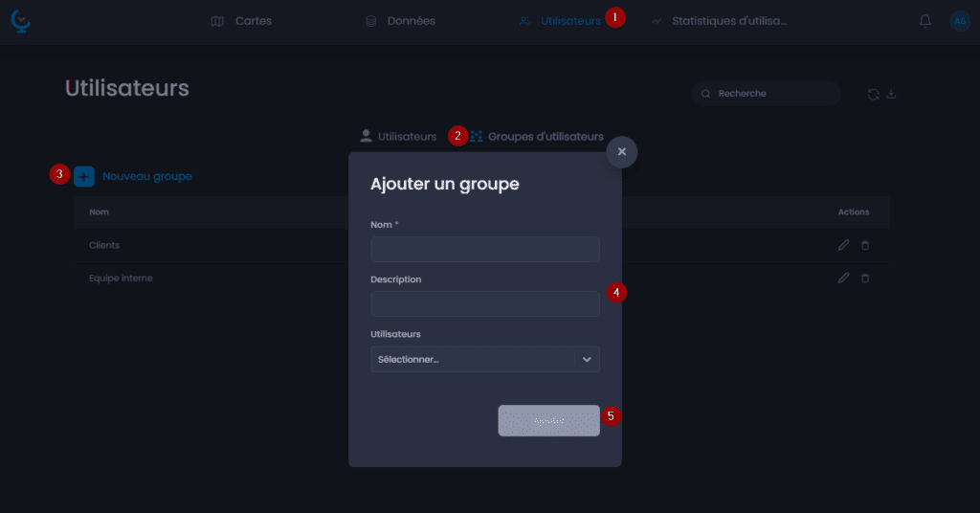This screenshot has height=513, width=980.
Task: Open the notifications bell
Action: click(x=925, y=21)
